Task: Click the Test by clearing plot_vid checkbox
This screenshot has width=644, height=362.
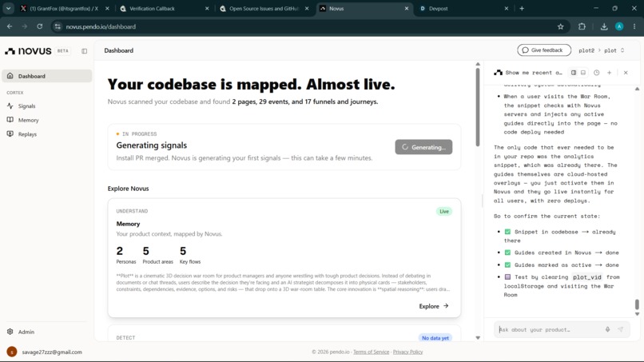Action: pyautogui.click(x=507, y=277)
